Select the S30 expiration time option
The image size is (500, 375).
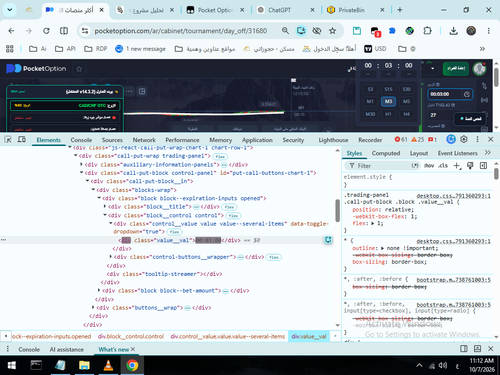pyautogui.click(x=406, y=89)
